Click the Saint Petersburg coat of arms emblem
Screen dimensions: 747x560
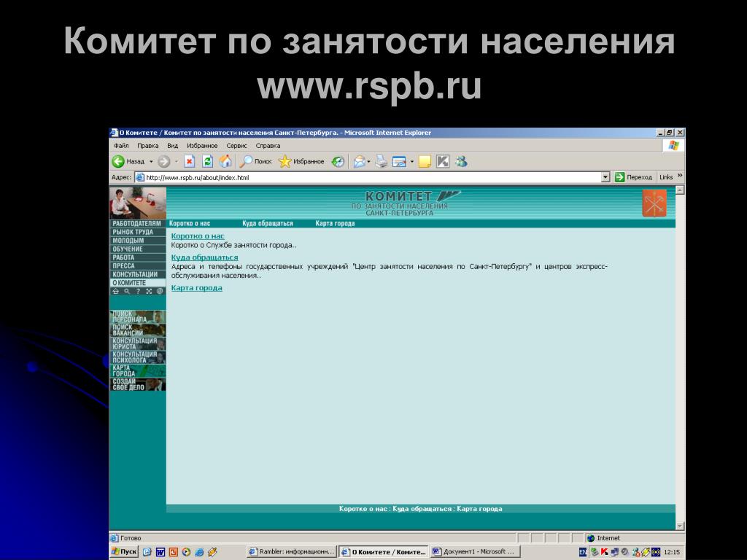point(654,203)
